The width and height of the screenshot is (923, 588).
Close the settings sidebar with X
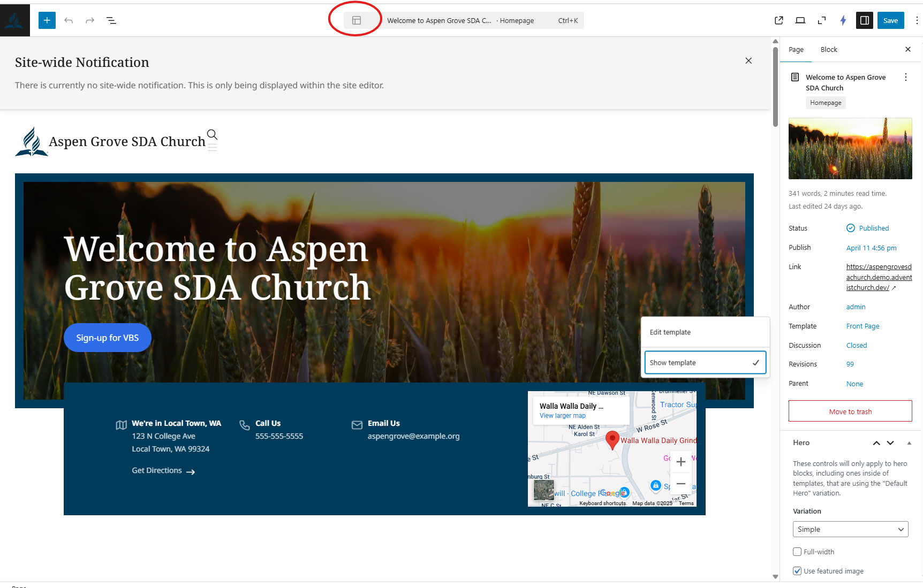tap(908, 49)
